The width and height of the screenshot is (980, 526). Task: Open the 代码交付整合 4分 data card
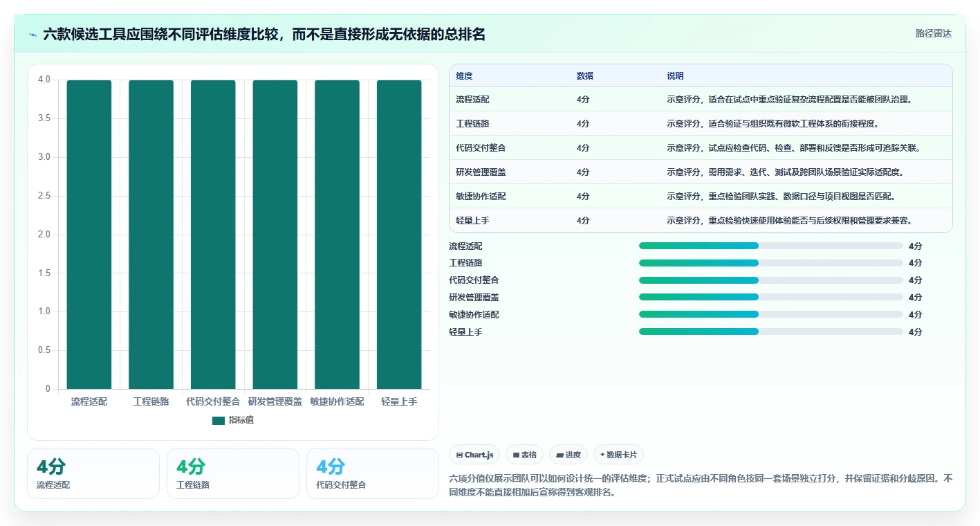(373, 473)
